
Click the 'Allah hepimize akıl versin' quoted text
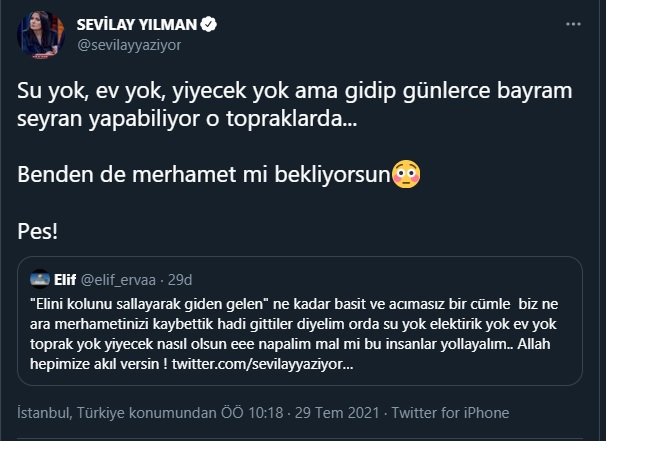coord(290,354)
